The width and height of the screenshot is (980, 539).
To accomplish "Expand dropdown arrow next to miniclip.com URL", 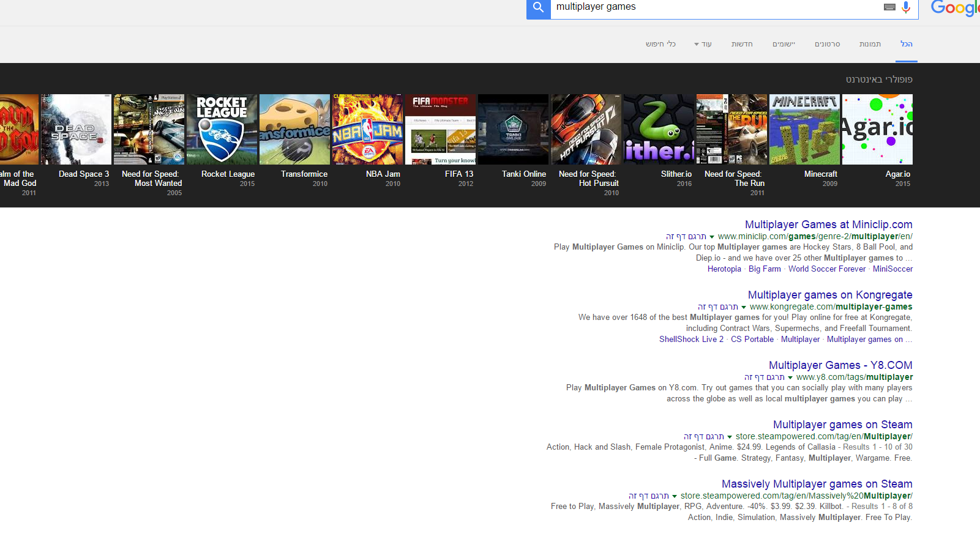I will pyautogui.click(x=712, y=237).
